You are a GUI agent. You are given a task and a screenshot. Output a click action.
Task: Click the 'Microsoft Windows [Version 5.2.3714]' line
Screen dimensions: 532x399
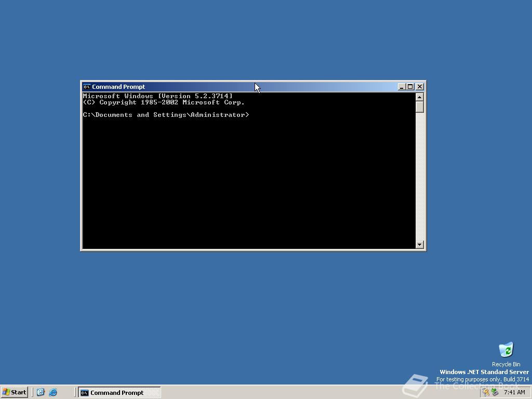point(158,96)
